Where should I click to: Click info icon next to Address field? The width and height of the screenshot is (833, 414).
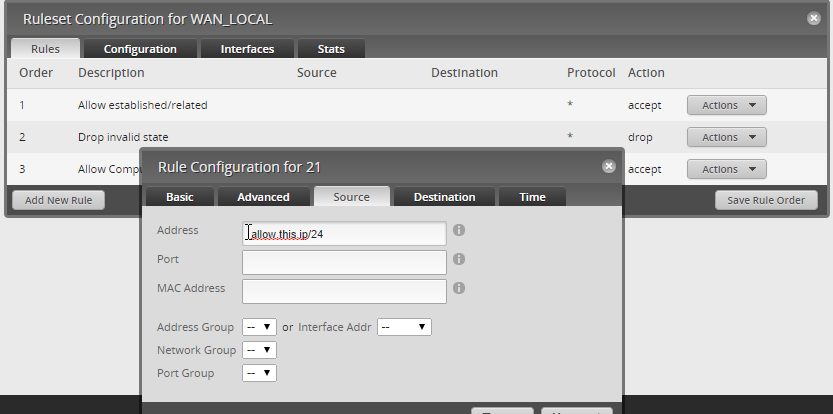point(459,230)
